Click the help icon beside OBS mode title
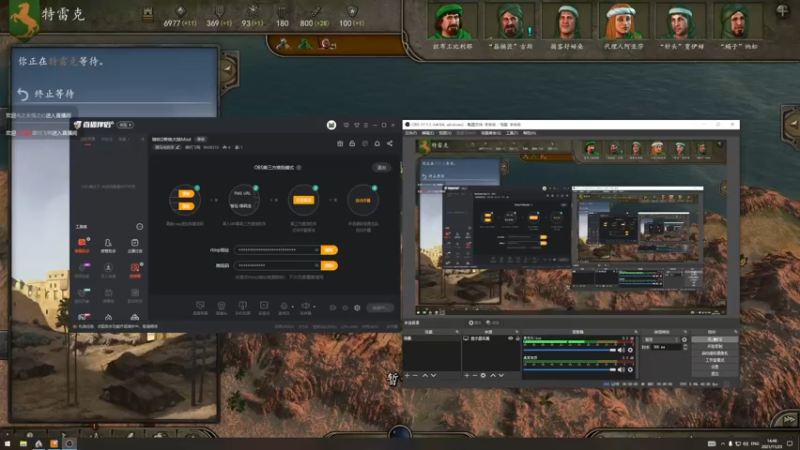Screen dimensions: 800x450 (x=299, y=167)
